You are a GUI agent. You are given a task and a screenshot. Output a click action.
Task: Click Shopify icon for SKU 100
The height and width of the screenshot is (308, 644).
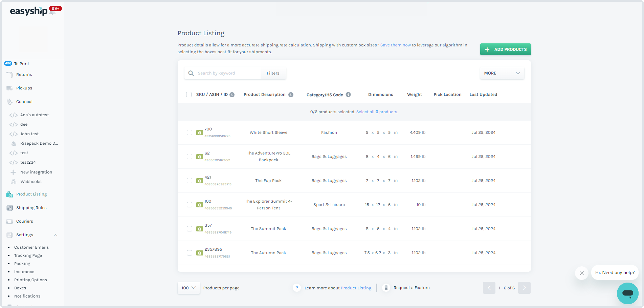200,205
